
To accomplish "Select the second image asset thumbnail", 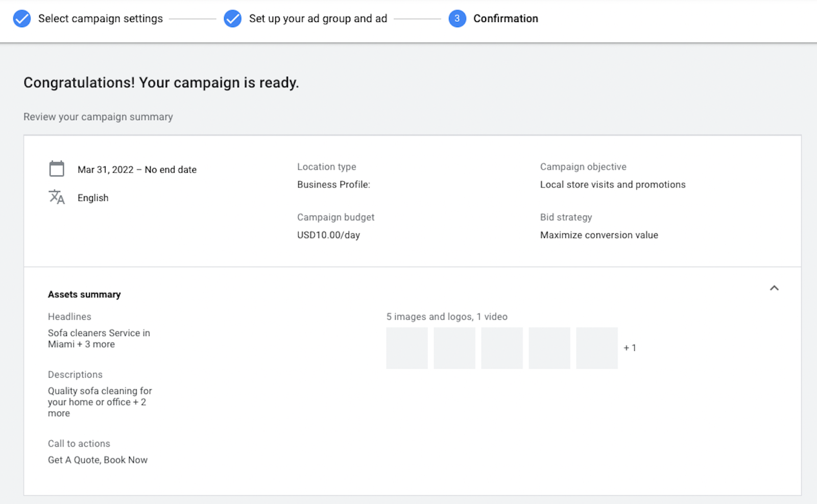I will coord(454,348).
